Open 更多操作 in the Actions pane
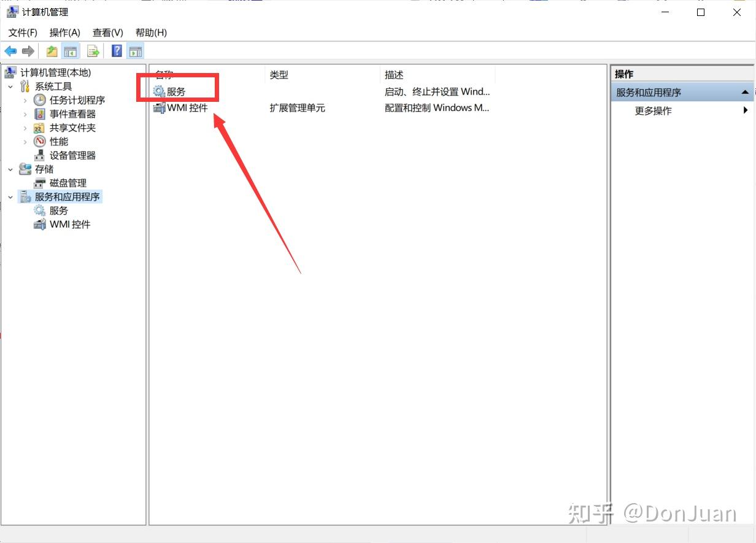The image size is (756, 543). coord(652,110)
